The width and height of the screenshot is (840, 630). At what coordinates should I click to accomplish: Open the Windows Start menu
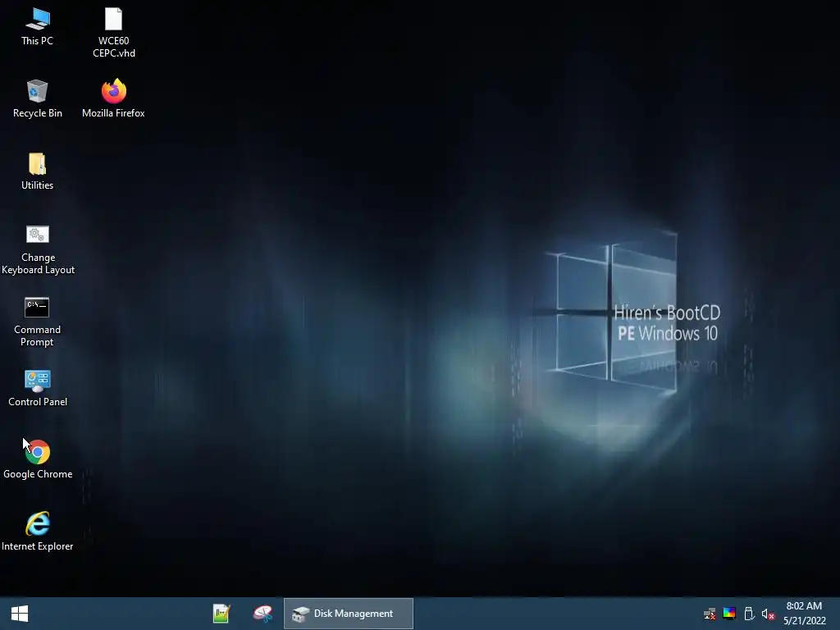pos(20,614)
